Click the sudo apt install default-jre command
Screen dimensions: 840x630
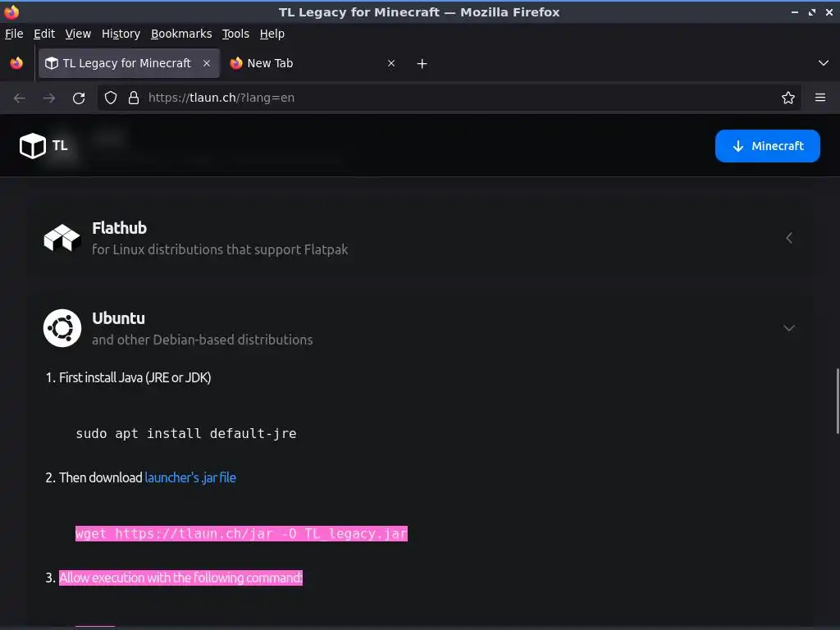[x=186, y=433]
